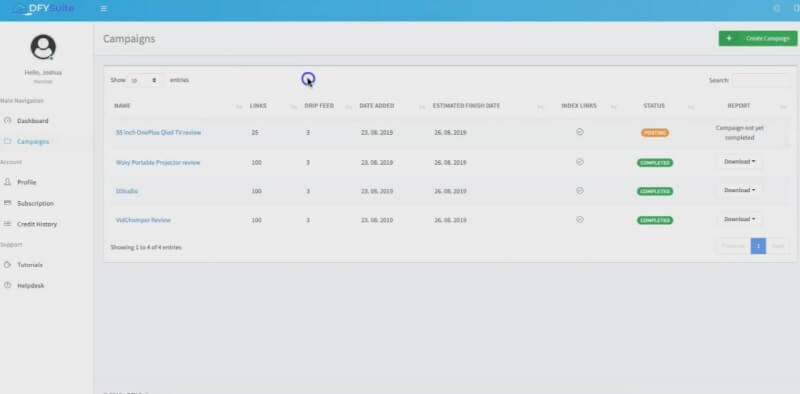Click page 1 pagination button
The width and height of the screenshot is (800, 394).
coord(758,246)
